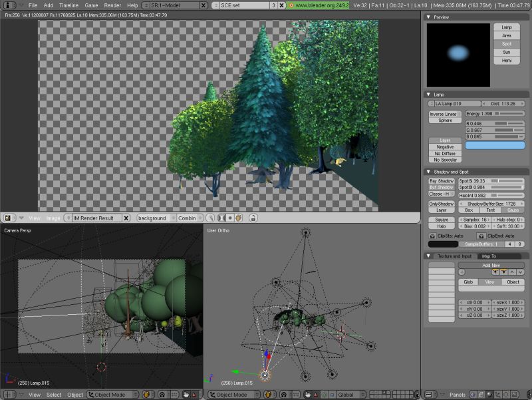Select the Sun lamp type
This screenshot has height=400, width=532.
coord(507,51)
